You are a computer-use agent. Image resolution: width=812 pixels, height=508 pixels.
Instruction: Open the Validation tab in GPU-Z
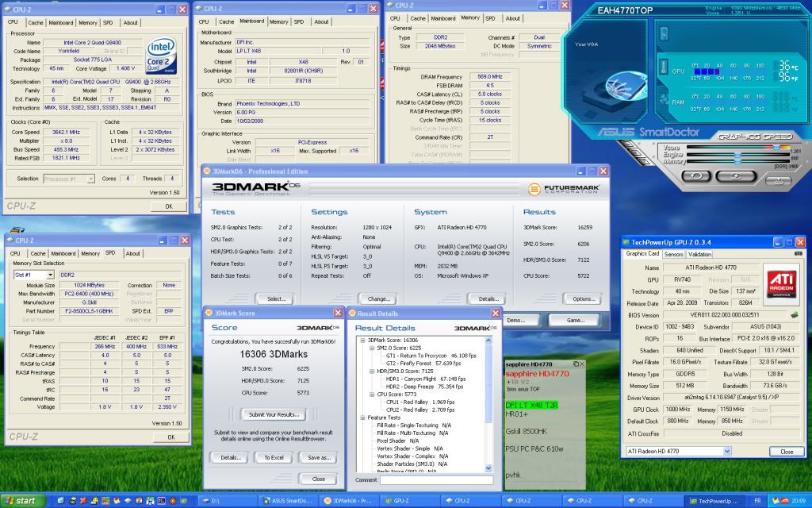point(700,254)
